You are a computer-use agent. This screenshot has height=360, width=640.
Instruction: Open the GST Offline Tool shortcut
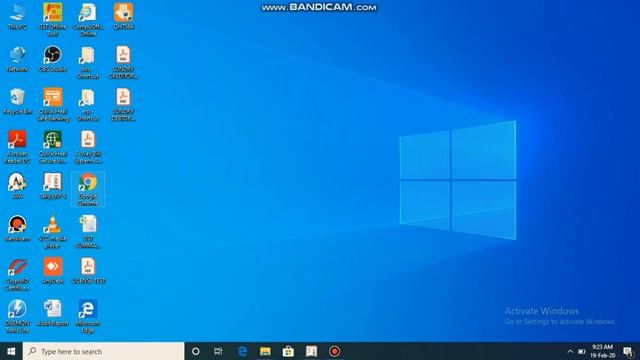(53, 20)
